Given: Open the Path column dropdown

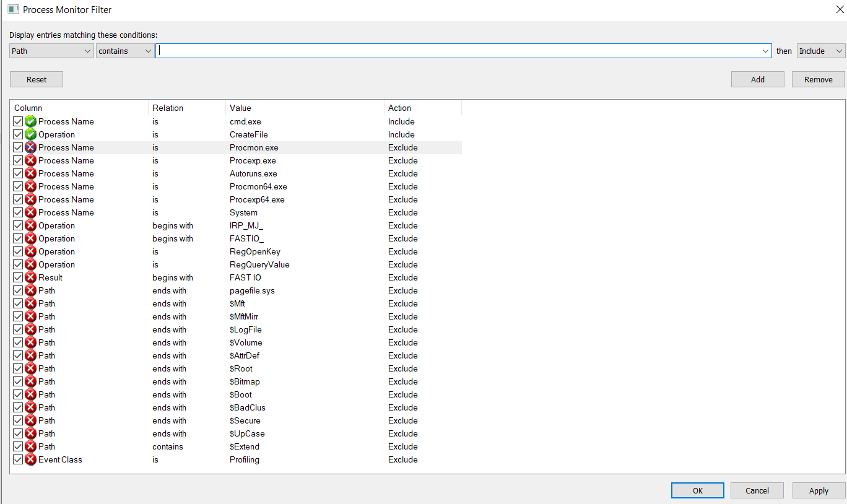Looking at the screenshot, I should coord(51,51).
